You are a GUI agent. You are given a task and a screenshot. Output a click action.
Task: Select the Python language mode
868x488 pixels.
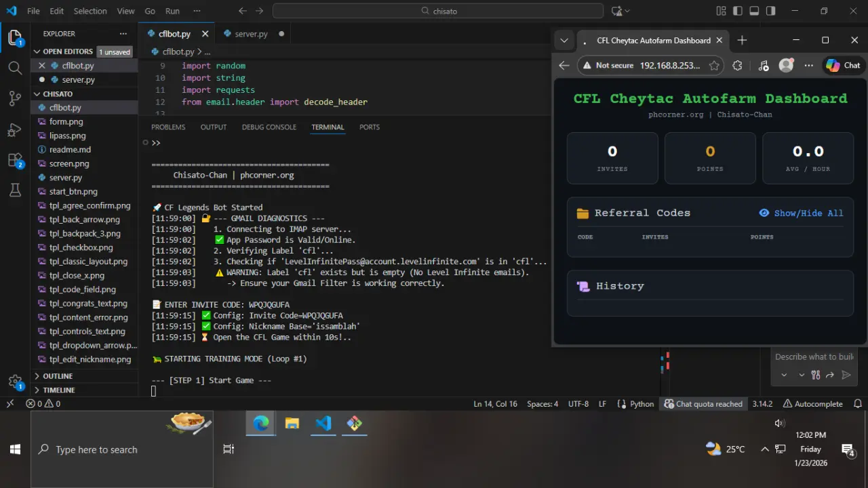(x=642, y=404)
